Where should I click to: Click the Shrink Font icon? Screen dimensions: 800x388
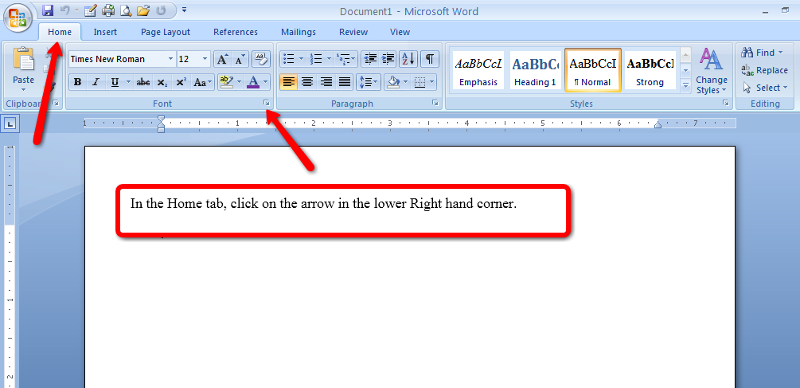(239, 59)
